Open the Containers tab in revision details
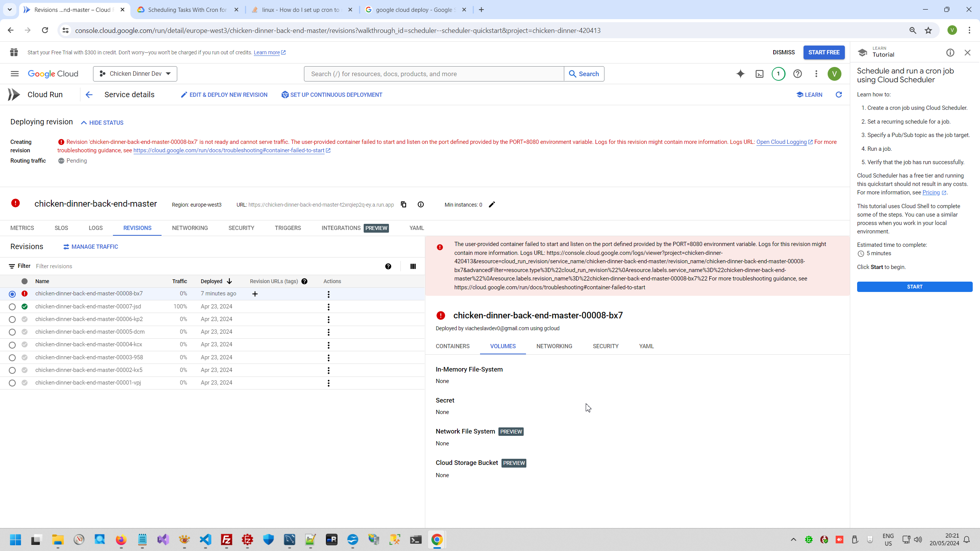 (452, 346)
